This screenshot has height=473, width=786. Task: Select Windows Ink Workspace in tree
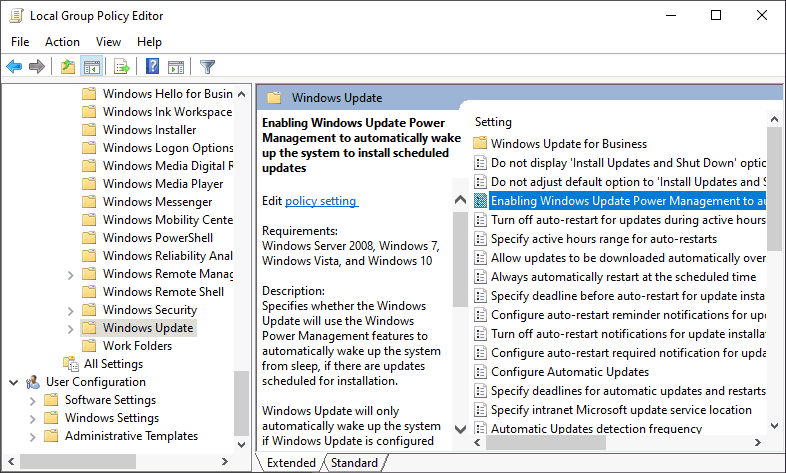point(167,112)
